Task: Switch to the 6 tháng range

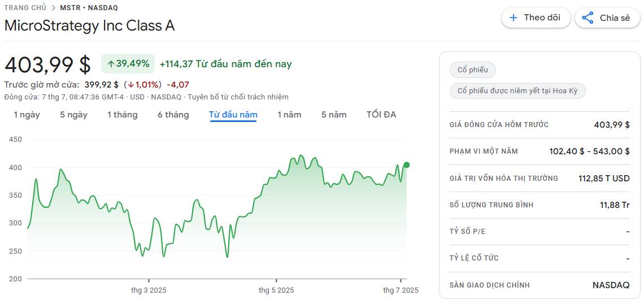Action: pos(173,115)
